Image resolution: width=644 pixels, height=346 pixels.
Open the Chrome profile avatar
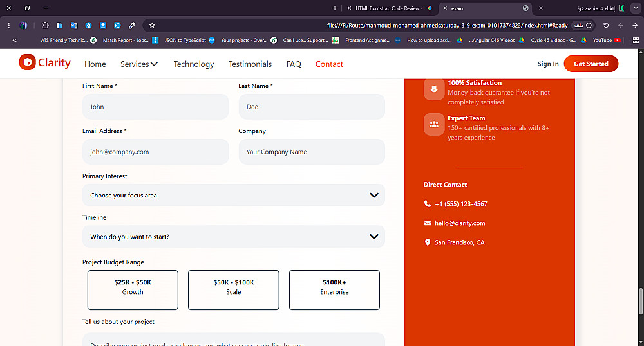[23, 26]
